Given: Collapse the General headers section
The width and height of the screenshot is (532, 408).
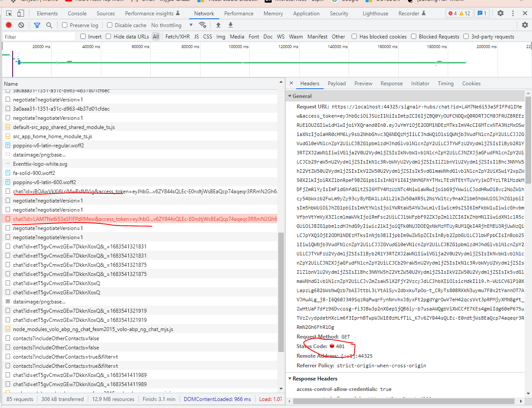Looking at the screenshot, I should [x=289, y=96].
